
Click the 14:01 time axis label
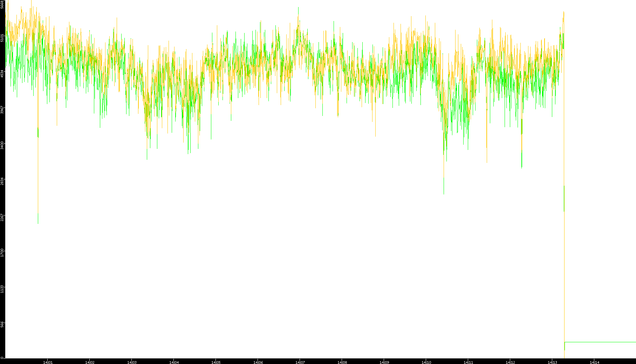(x=48, y=362)
